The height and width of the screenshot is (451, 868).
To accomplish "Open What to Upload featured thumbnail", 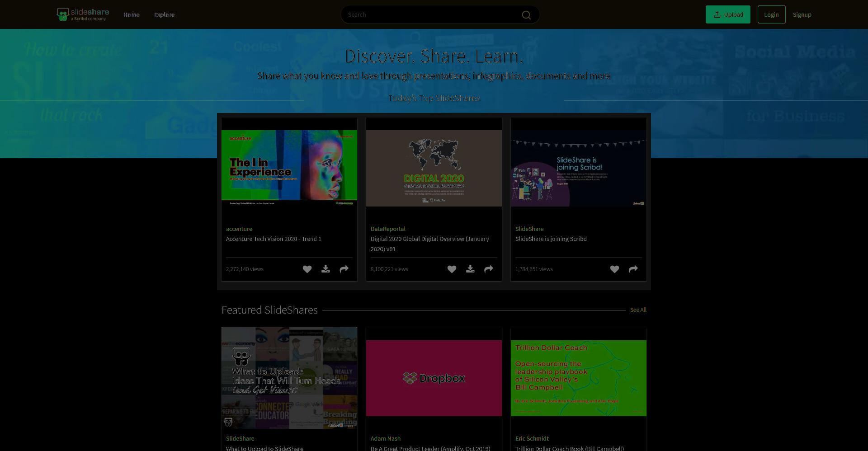I will click(289, 378).
